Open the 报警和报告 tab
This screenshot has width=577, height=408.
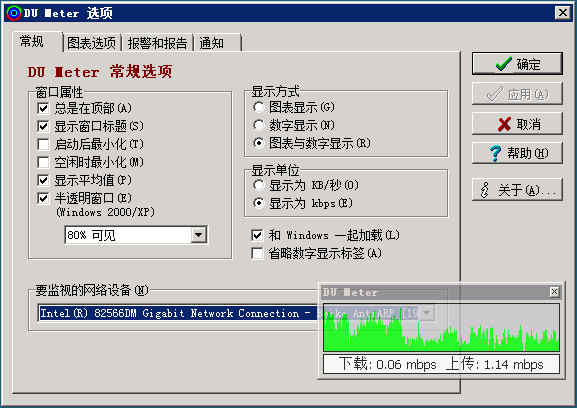[157, 43]
